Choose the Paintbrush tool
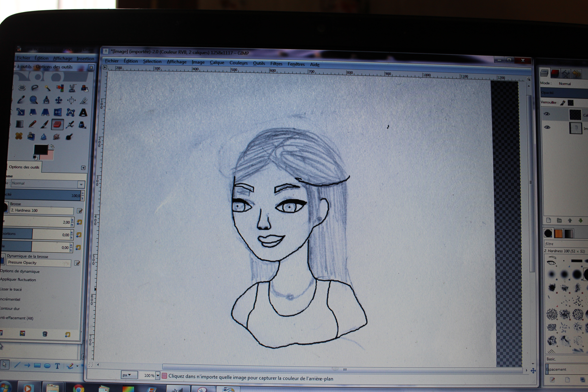Image resolution: width=588 pixels, height=392 pixels. (x=45, y=124)
